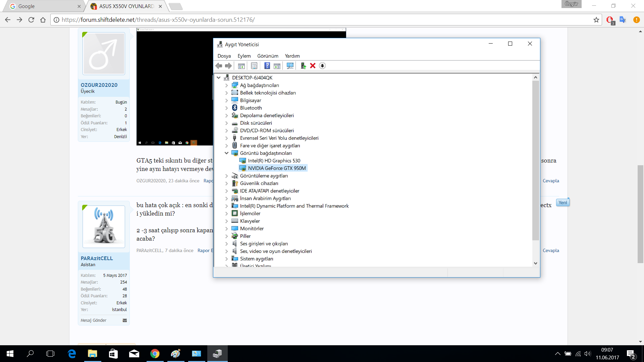
Task: Bookmark page with the star icon
Action: [x=596, y=20]
